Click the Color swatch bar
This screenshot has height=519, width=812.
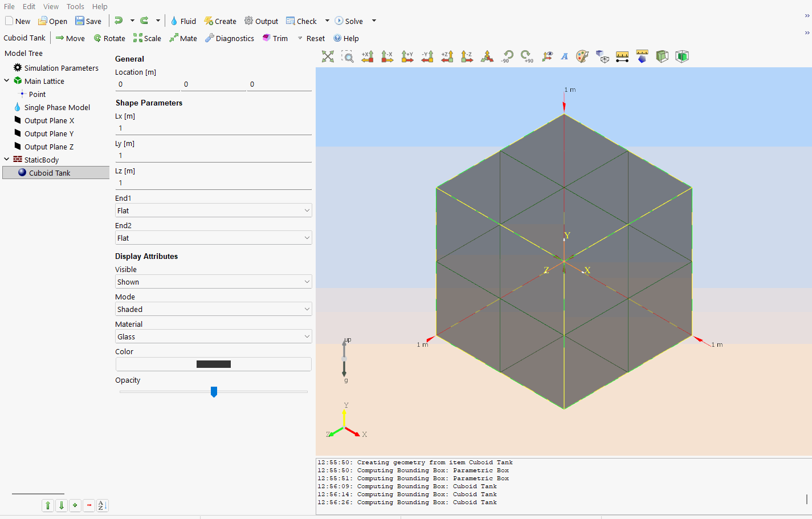pyautogui.click(x=213, y=364)
